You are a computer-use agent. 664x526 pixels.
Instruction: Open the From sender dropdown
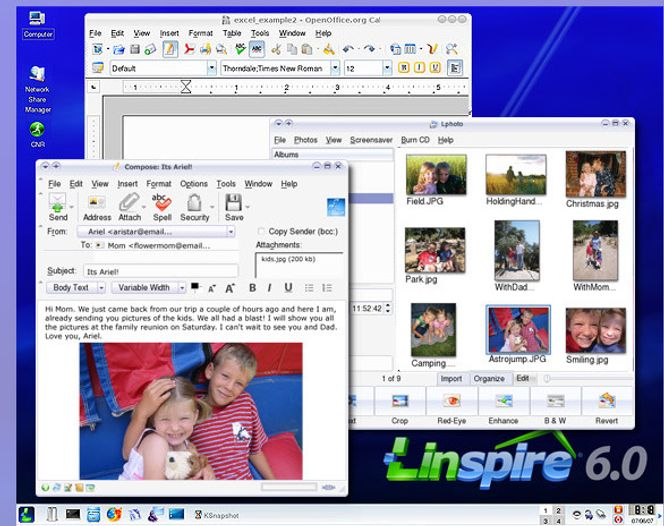[x=231, y=232]
